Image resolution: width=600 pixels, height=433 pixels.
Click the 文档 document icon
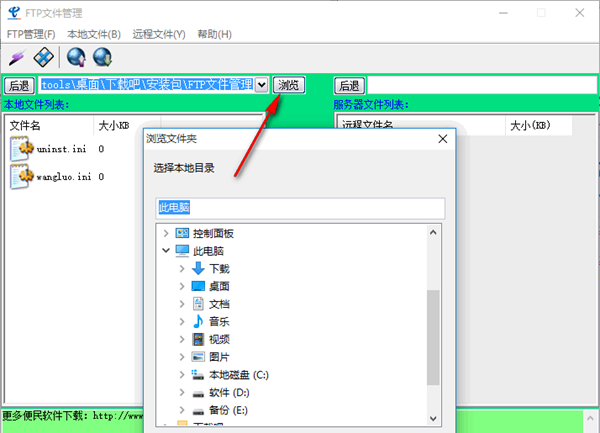[198, 304]
